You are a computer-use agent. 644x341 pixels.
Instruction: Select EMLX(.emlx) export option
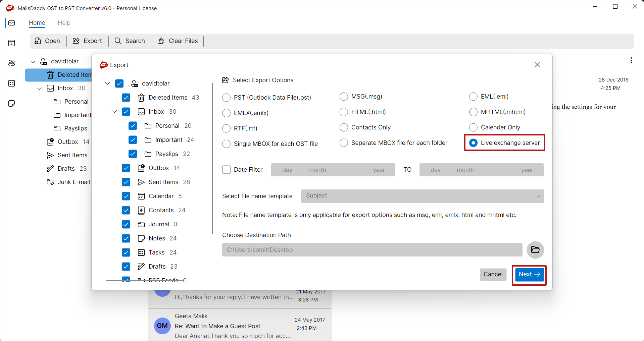click(227, 113)
